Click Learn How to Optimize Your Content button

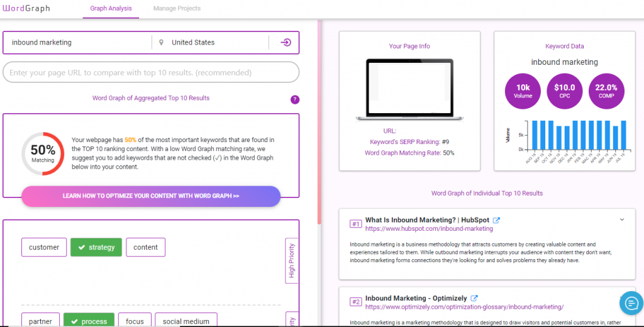[151, 196]
